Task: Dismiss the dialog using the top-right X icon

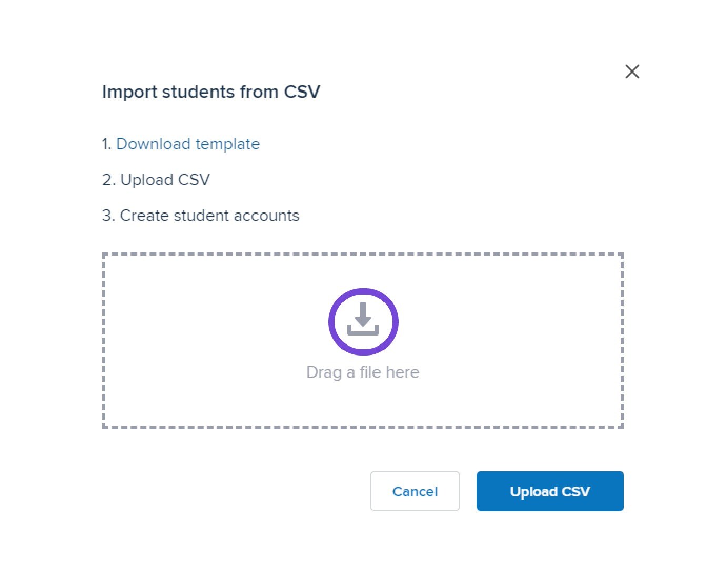Action: pyautogui.click(x=632, y=72)
